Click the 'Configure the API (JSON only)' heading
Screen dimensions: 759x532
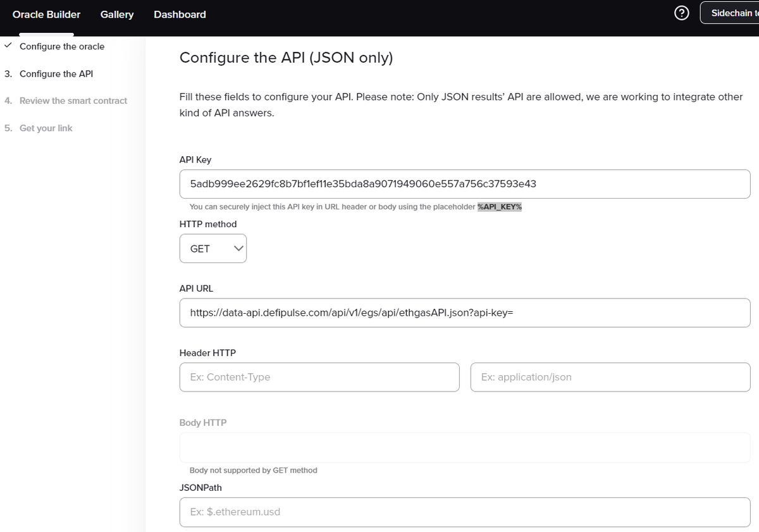[x=286, y=58]
